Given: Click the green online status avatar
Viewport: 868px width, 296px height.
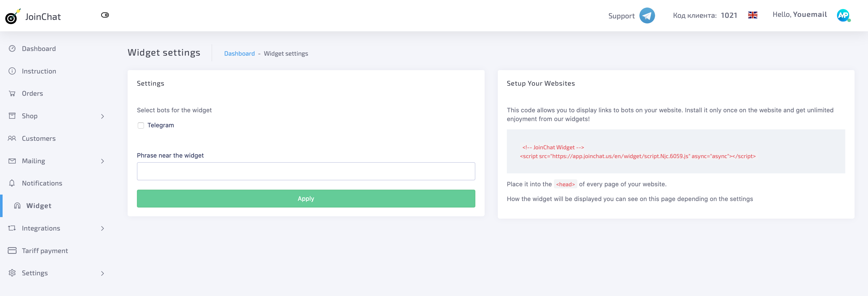Looking at the screenshot, I should click(843, 16).
